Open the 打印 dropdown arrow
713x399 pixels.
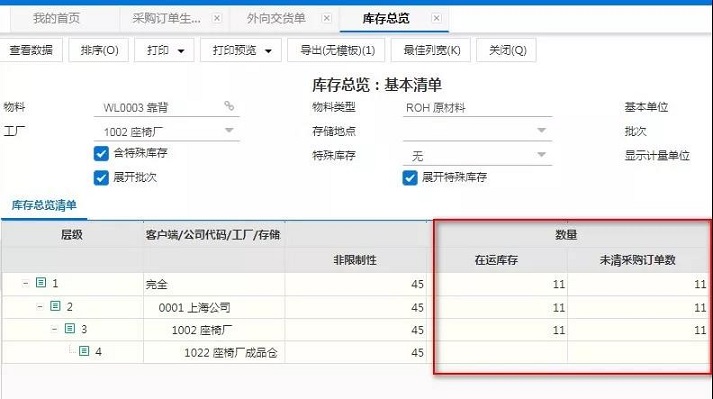point(181,51)
